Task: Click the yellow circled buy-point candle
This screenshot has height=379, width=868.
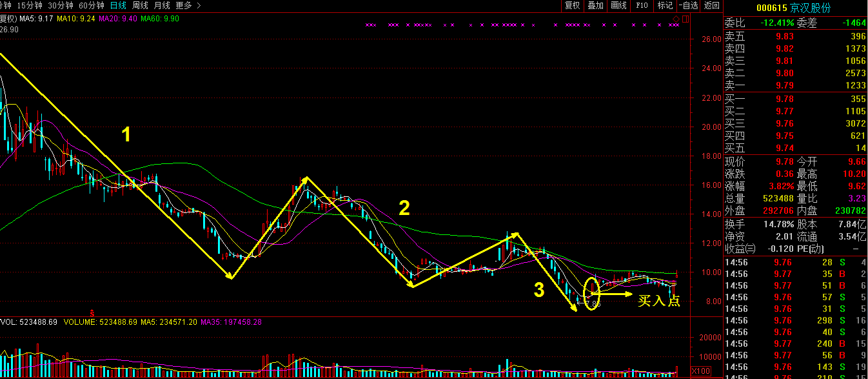Action: [x=591, y=294]
